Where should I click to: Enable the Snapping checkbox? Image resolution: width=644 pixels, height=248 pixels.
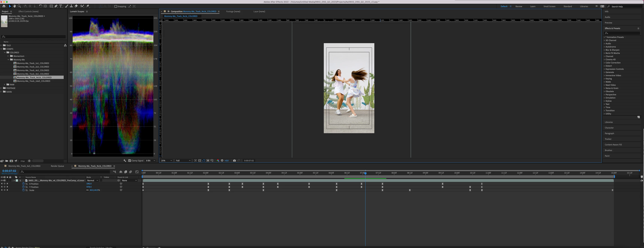coord(116,6)
